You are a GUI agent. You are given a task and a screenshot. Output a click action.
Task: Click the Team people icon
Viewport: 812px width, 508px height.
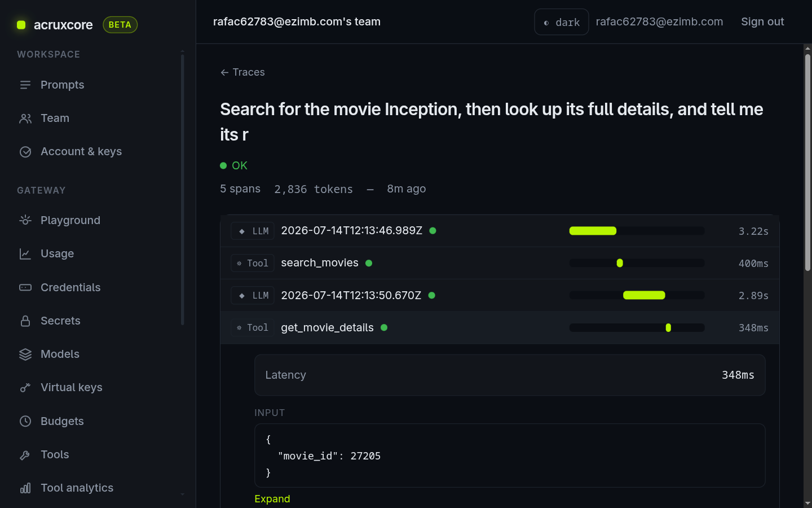click(25, 119)
